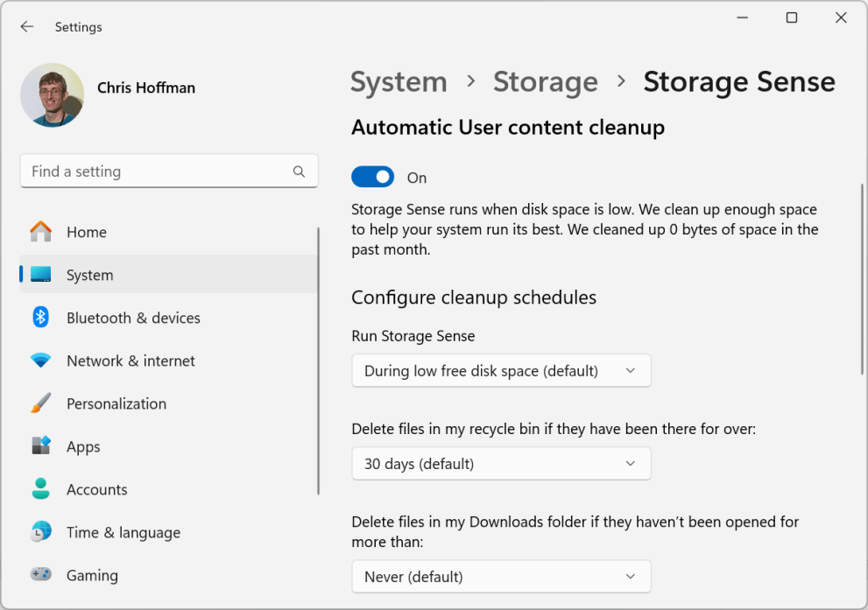
Task: Open Gaming settings
Action: tap(169, 575)
